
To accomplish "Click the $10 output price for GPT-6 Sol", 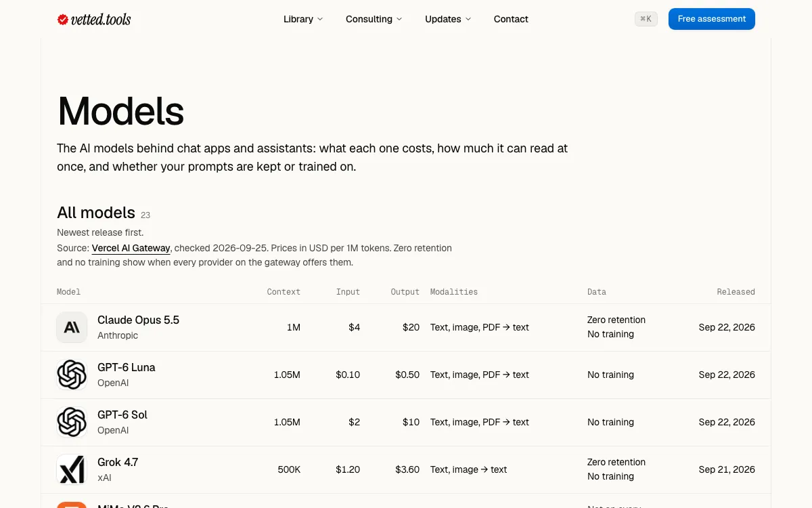I will click(x=411, y=422).
